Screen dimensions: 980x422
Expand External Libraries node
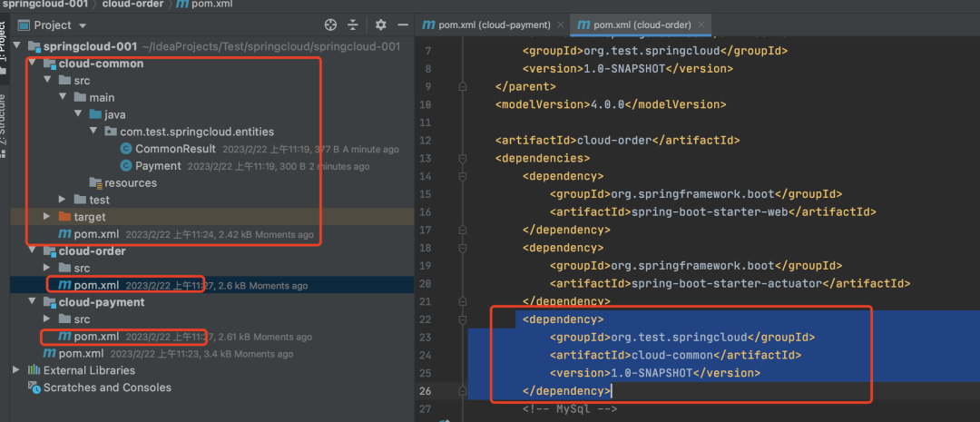point(17,370)
